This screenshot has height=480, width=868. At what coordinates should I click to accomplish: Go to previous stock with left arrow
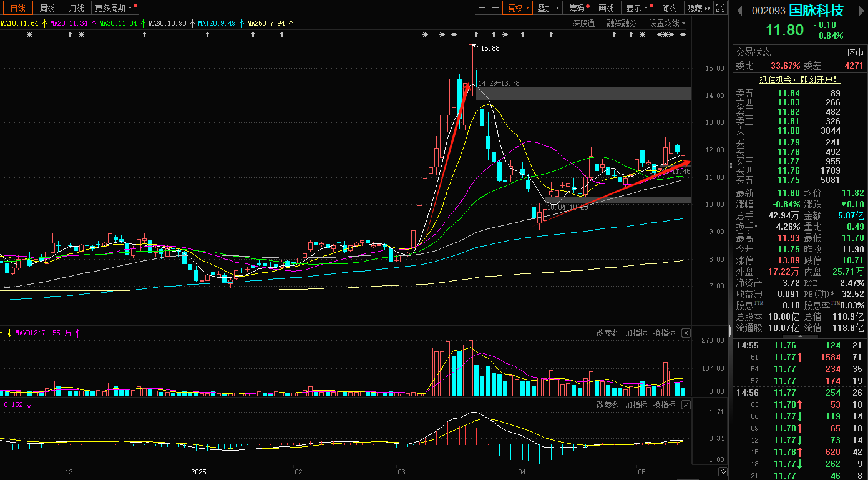click(740, 11)
